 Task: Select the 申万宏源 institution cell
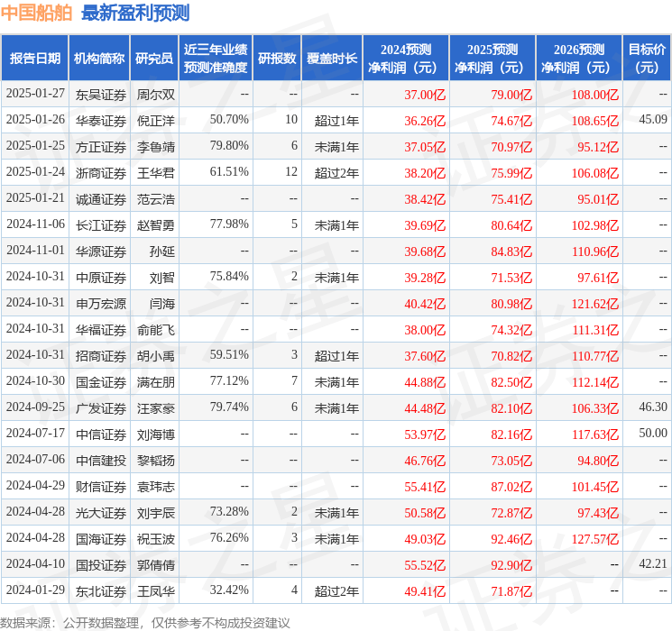tap(101, 304)
